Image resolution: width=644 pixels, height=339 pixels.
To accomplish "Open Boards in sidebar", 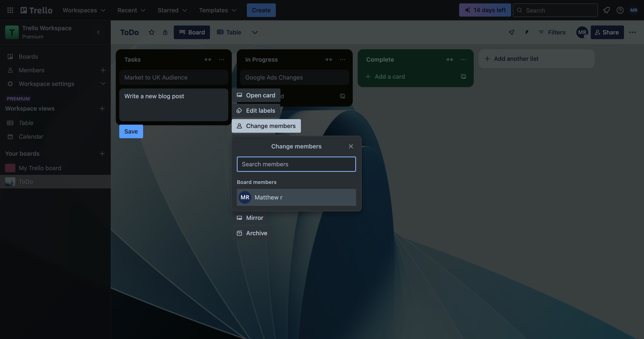I will (x=55, y=56).
